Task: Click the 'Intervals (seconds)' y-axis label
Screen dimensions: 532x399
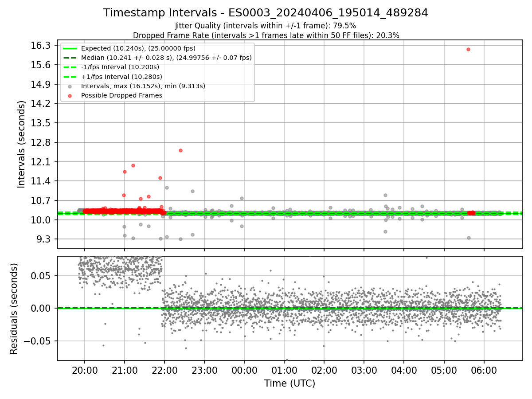Action: point(21,144)
